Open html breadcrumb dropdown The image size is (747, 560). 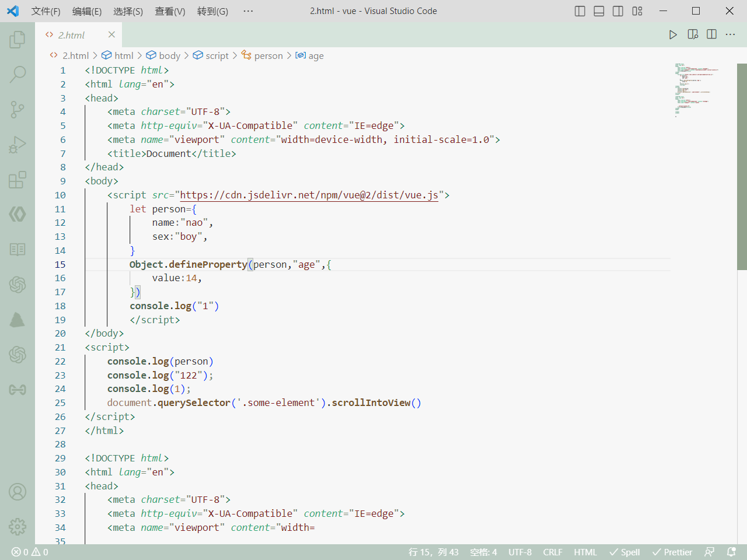117,55
